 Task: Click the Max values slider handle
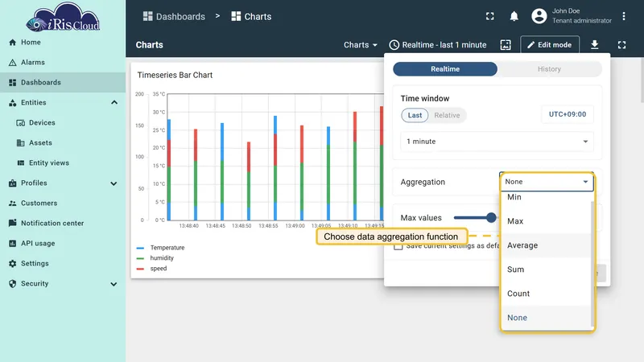(x=491, y=217)
